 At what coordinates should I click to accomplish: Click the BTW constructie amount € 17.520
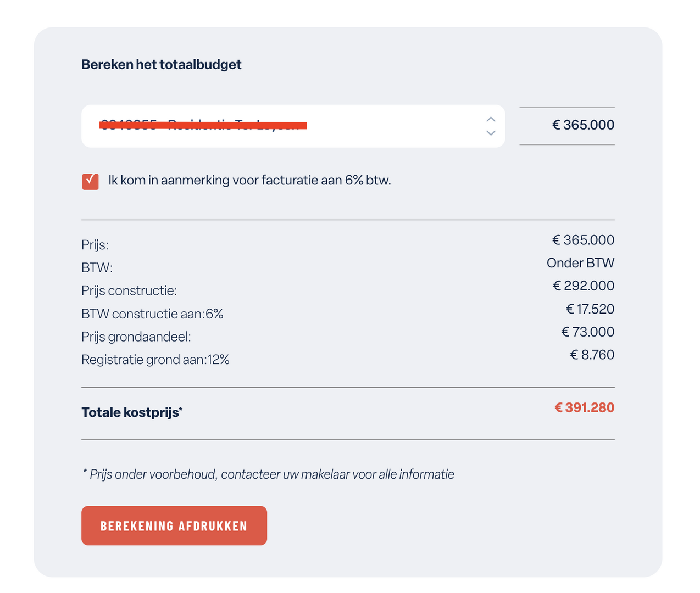[x=590, y=309]
